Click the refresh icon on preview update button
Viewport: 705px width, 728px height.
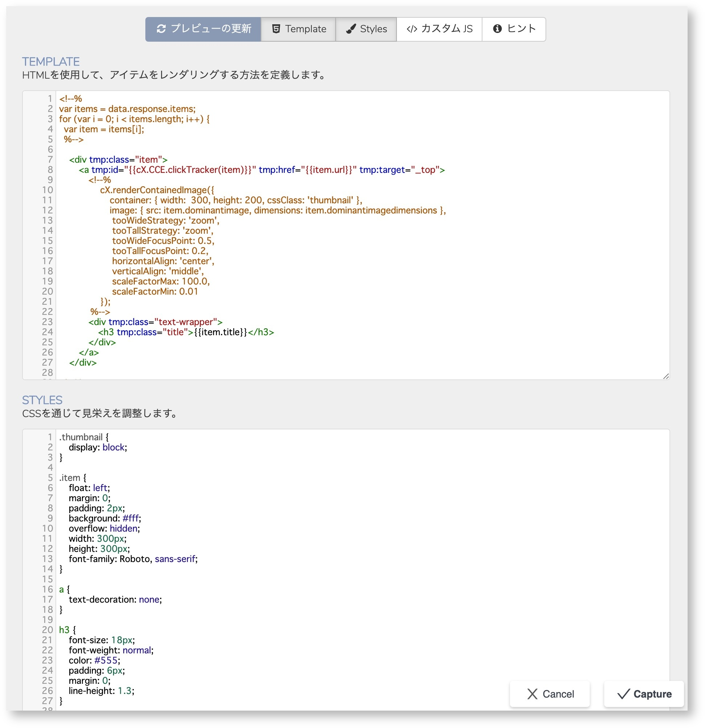161,29
